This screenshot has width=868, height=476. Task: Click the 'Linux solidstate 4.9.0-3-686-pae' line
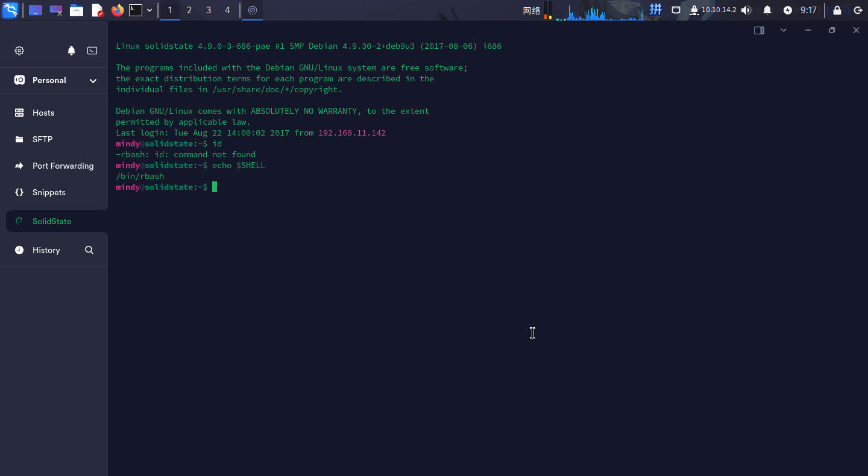(x=309, y=46)
